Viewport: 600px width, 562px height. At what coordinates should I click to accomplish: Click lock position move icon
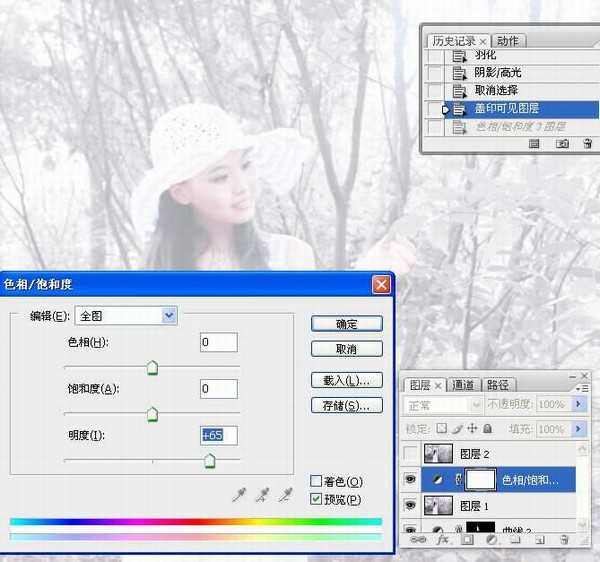(x=473, y=428)
